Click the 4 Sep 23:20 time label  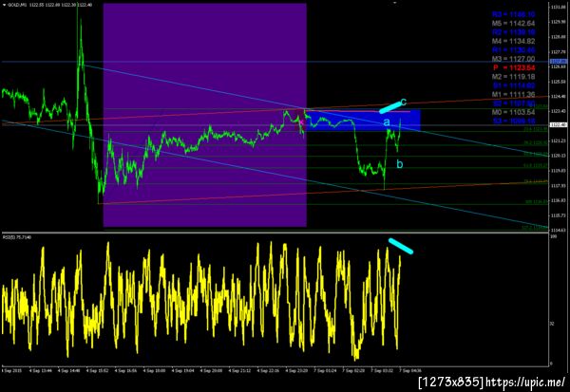click(297, 371)
